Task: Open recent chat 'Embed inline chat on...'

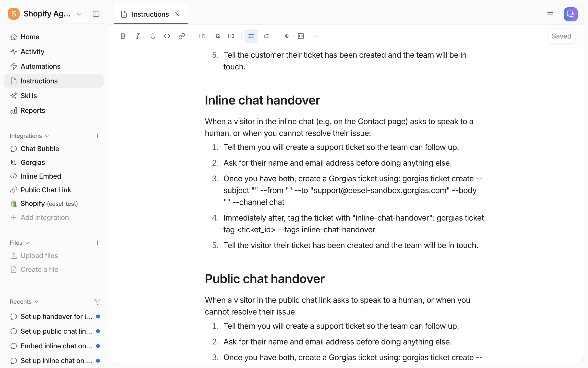Action: [54, 346]
